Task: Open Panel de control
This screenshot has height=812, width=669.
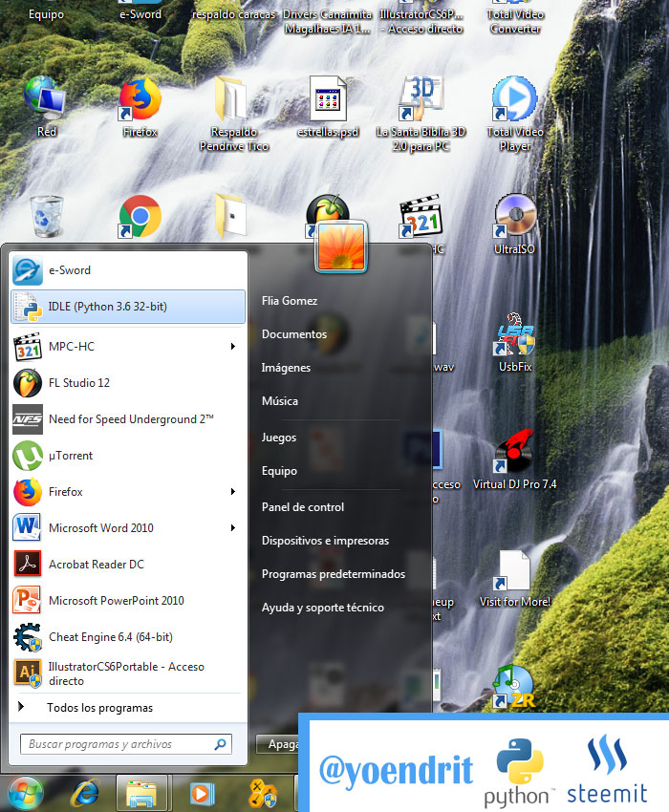Action: (x=303, y=507)
